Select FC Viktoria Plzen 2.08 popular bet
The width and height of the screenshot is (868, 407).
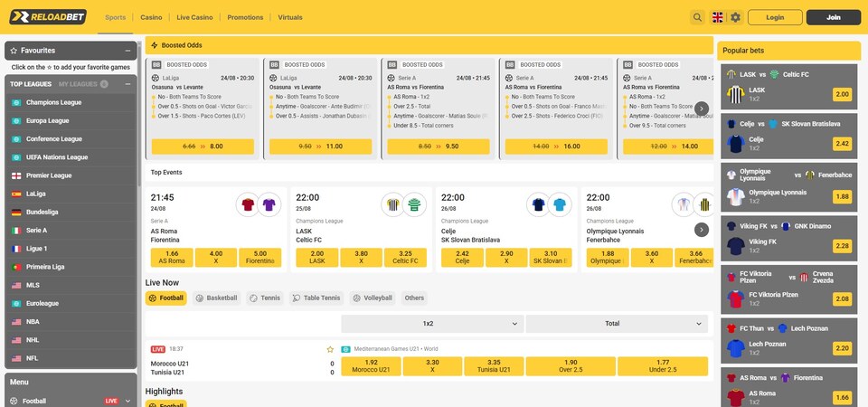pos(843,299)
